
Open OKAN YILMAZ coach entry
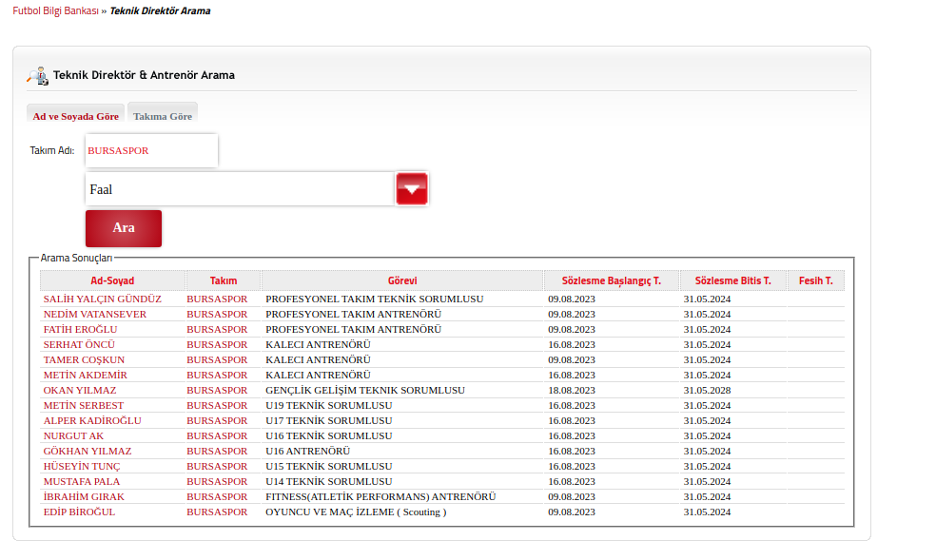[x=80, y=390]
